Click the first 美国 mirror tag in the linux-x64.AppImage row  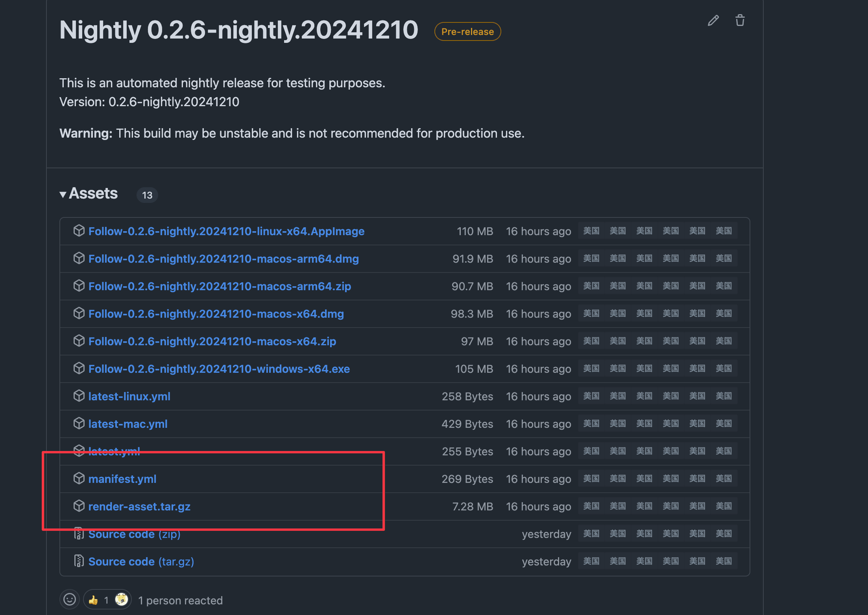point(591,231)
